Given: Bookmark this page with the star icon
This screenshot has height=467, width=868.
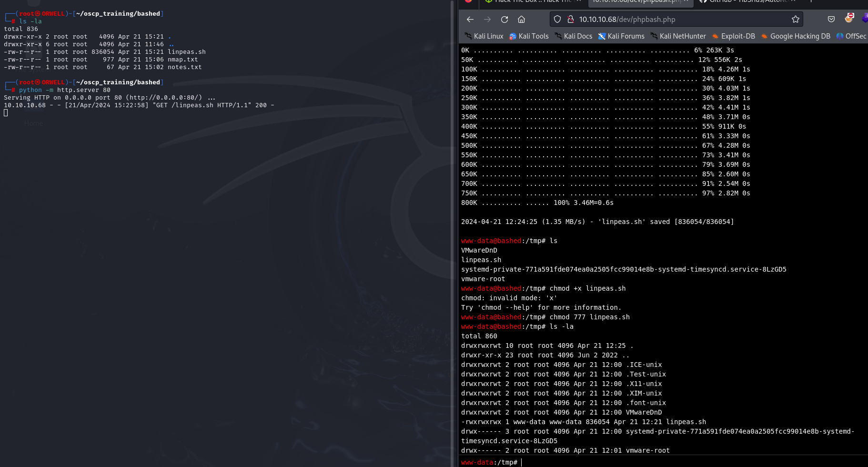Looking at the screenshot, I should click(795, 20).
